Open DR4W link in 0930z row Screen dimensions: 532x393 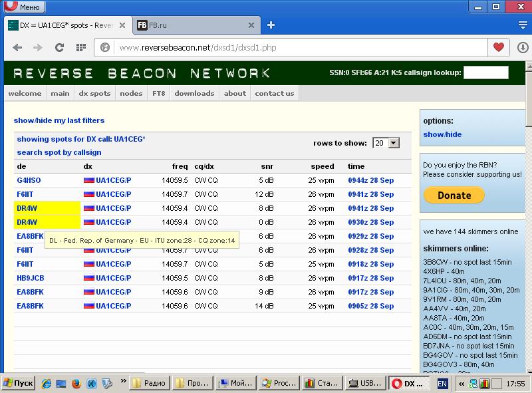pyautogui.click(x=27, y=222)
